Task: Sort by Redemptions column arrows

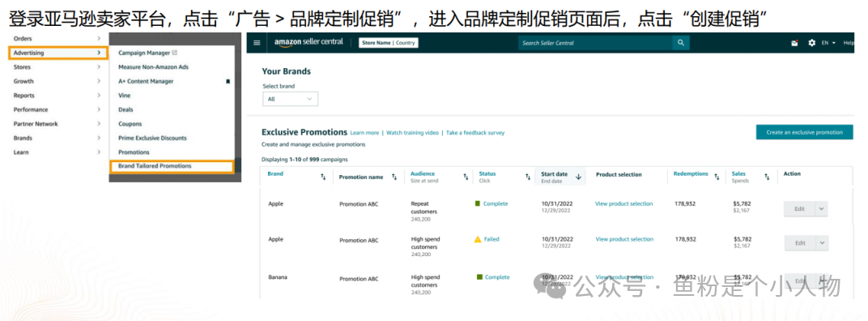Action: [717, 177]
